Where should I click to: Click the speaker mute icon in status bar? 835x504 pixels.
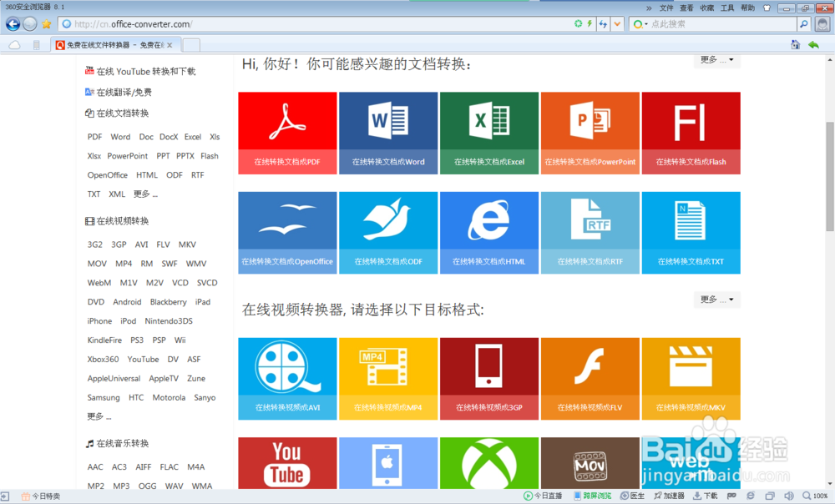click(x=789, y=496)
